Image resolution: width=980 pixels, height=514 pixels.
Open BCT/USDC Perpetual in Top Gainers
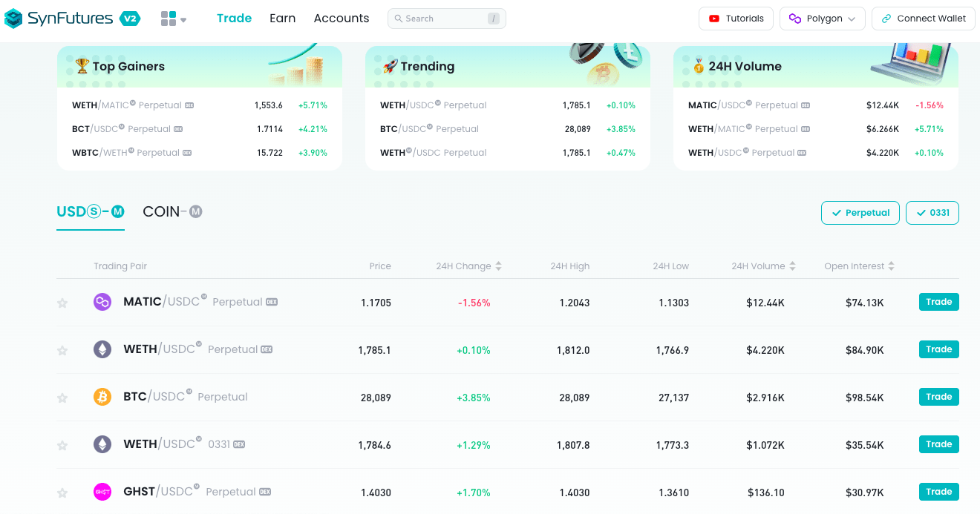click(x=200, y=129)
